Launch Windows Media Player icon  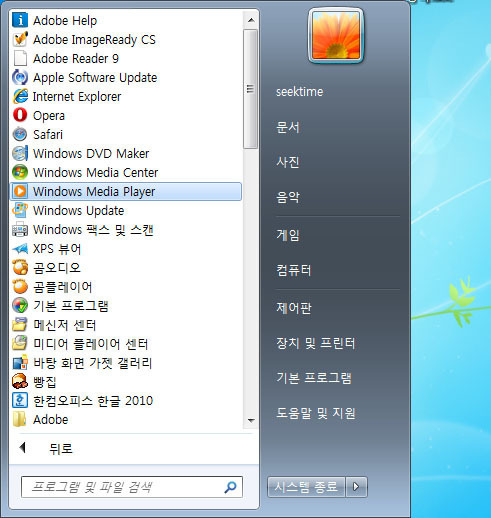tap(20, 191)
